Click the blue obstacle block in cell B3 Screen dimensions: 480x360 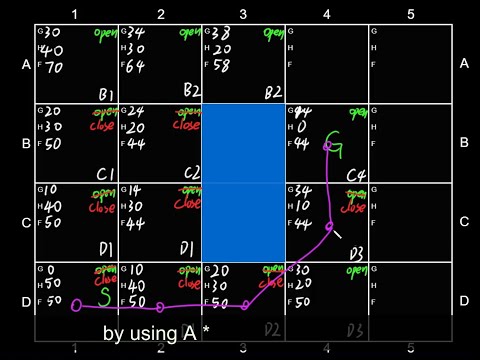pos(244,143)
